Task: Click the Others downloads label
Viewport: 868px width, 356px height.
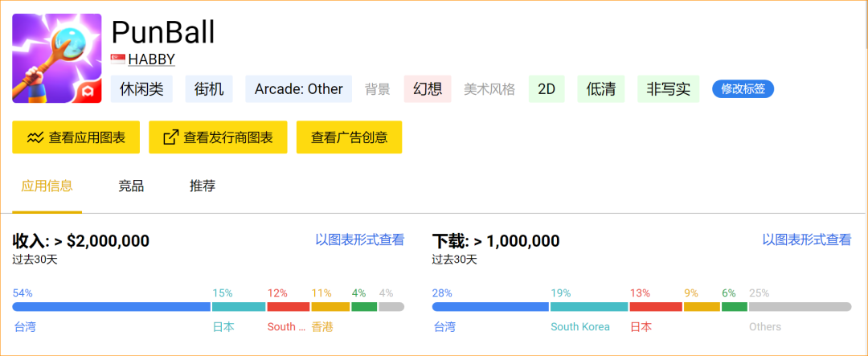Action: click(765, 327)
